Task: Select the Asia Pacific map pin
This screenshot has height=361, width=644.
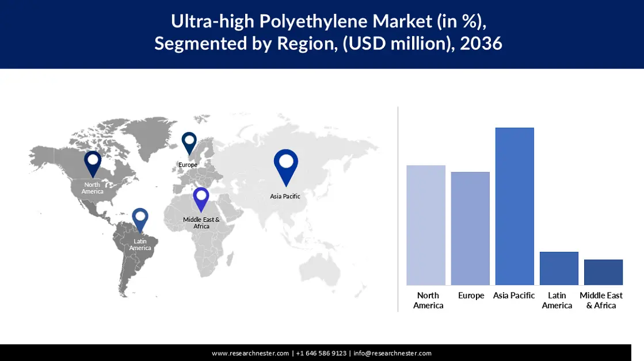Action: tap(285, 166)
